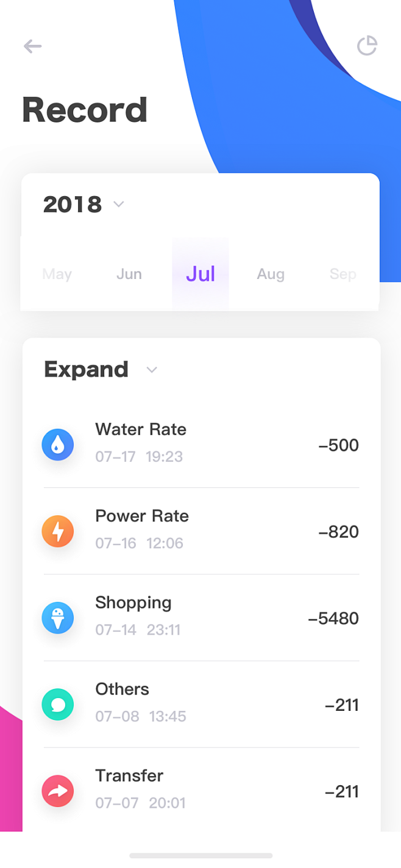The width and height of the screenshot is (401, 868).
Task: Tap the orange lightning bolt icon
Action: pos(58,531)
